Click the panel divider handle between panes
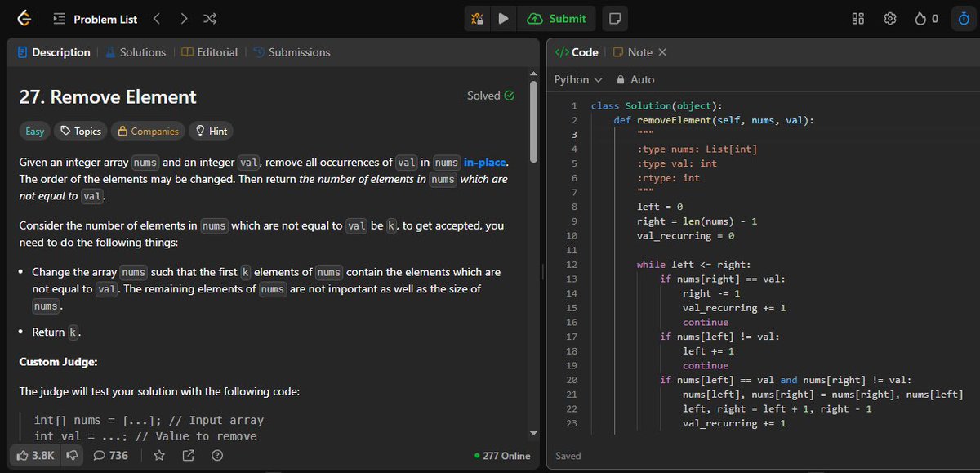Screen dimensions: 980x473 pos(543,271)
